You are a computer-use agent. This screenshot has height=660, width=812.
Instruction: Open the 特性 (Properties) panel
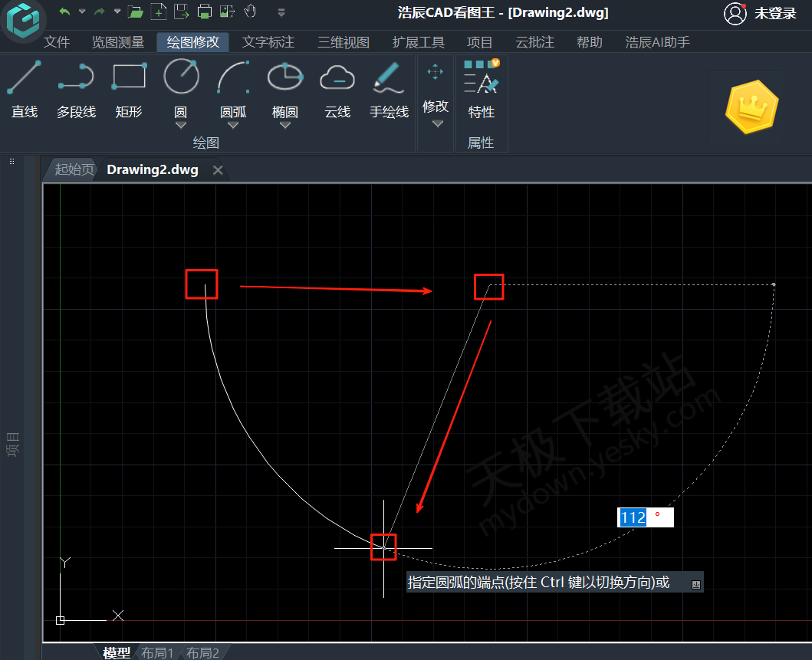(x=481, y=89)
